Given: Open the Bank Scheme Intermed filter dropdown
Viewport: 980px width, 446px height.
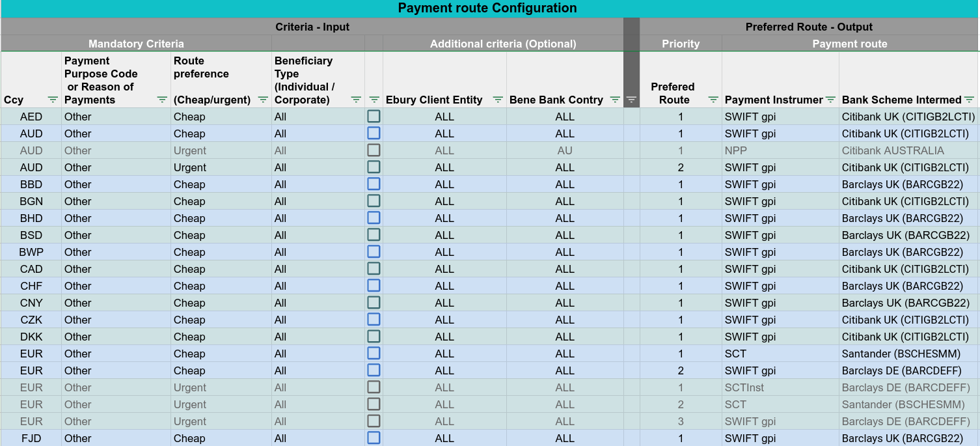Looking at the screenshot, I should click(x=969, y=100).
